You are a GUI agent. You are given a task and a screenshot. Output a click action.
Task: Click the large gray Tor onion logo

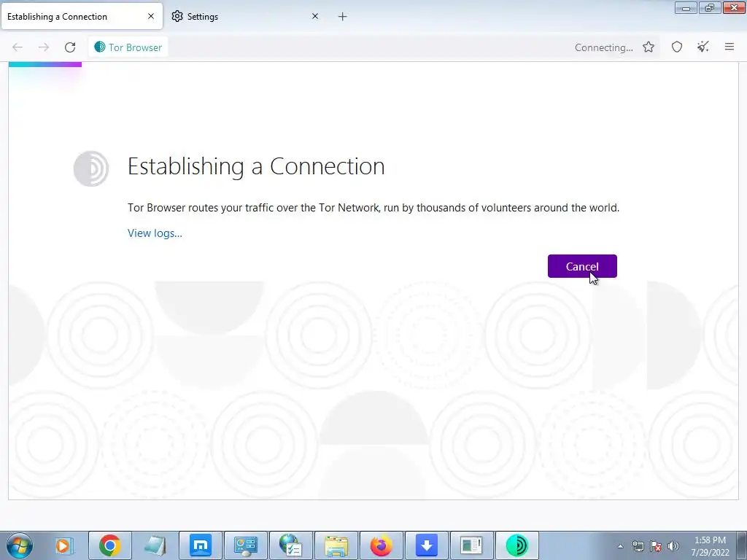click(x=91, y=168)
